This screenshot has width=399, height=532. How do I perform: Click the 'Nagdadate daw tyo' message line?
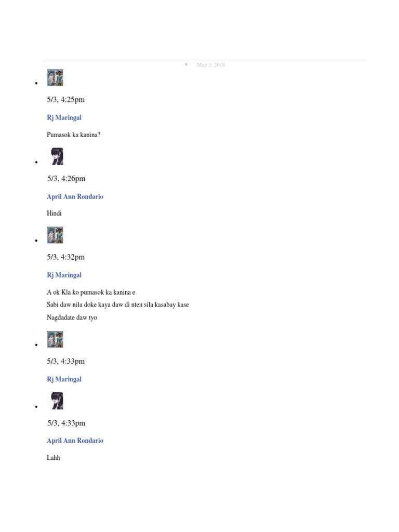[72, 317]
